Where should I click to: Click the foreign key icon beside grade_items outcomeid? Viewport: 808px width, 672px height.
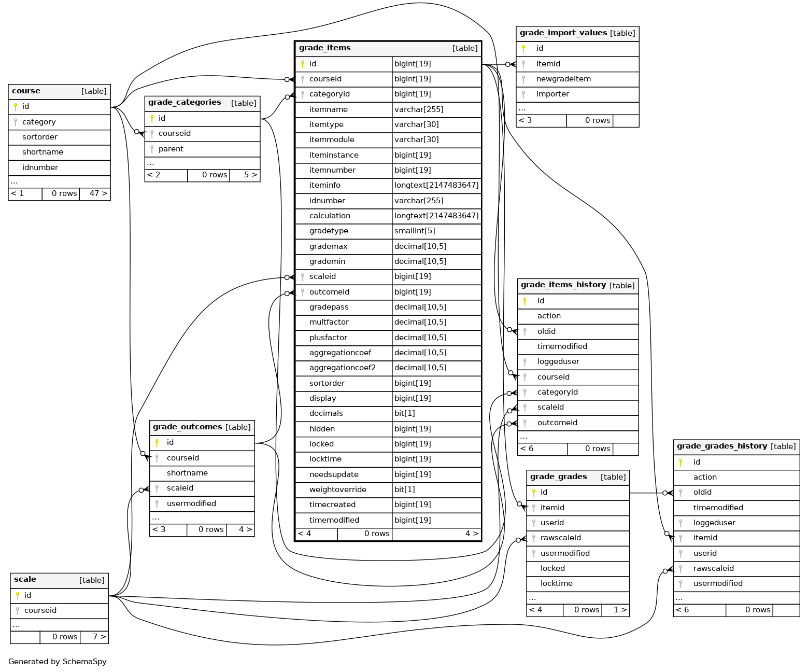pos(303,292)
